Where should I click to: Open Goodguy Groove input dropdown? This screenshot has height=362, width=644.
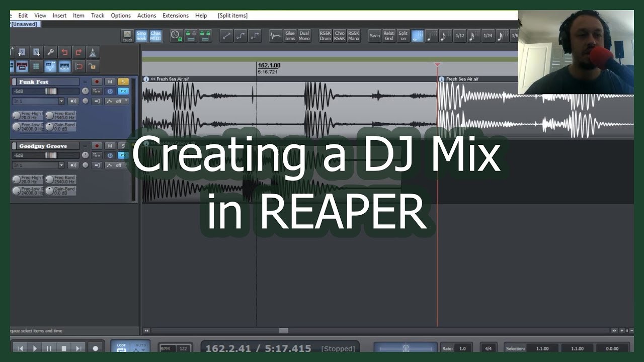point(39,165)
